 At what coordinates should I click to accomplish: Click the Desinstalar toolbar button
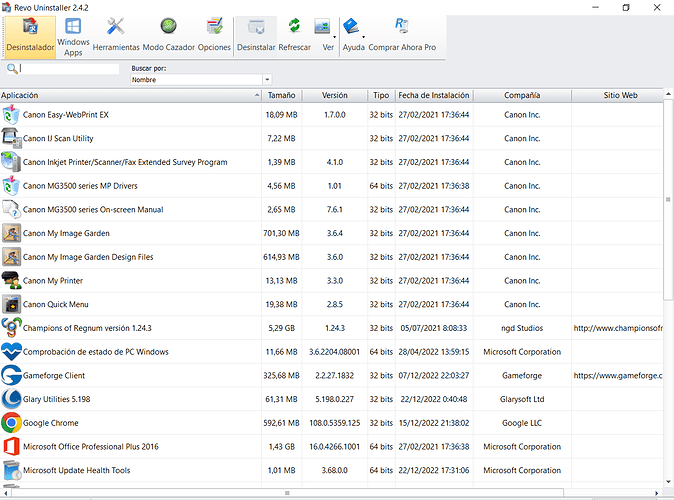click(256, 37)
